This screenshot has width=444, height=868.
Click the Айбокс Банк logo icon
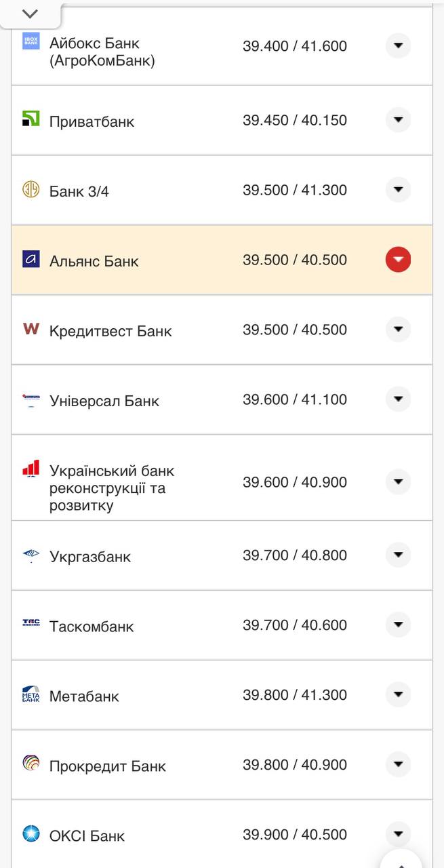pyautogui.click(x=32, y=42)
